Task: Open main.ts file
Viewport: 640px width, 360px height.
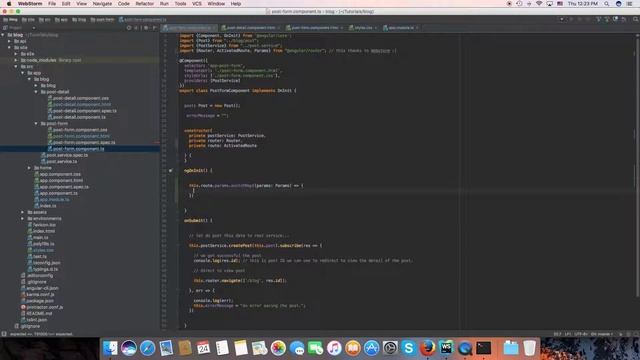Action: coord(38,238)
